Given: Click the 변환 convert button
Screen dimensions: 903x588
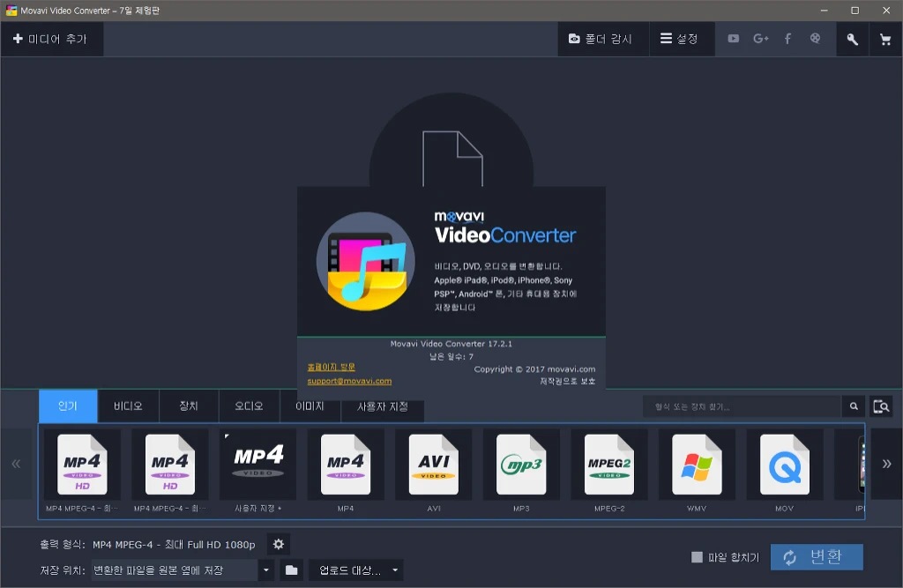Looking at the screenshot, I should click(817, 557).
